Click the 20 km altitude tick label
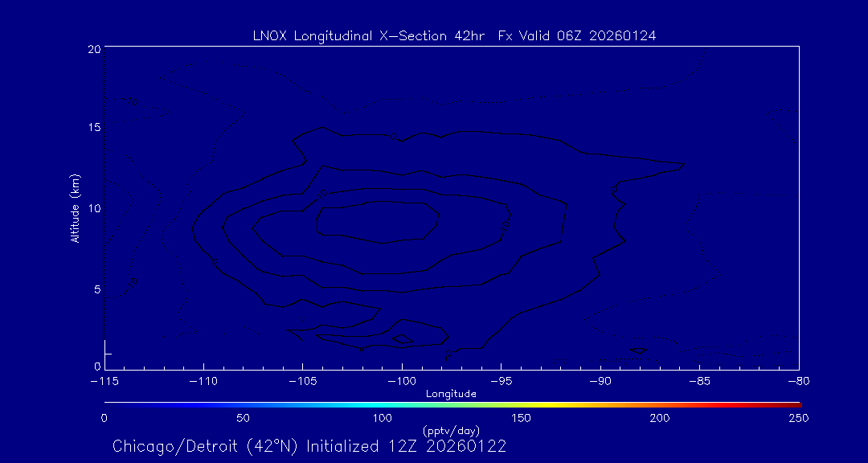This screenshot has width=868, height=463. 93,49
